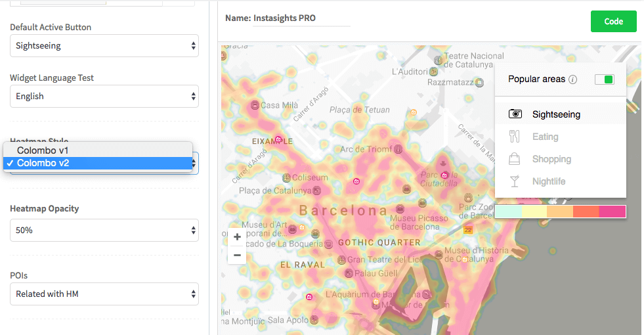
Task: Click the Arc de Triomf marker
Action: pos(398,149)
